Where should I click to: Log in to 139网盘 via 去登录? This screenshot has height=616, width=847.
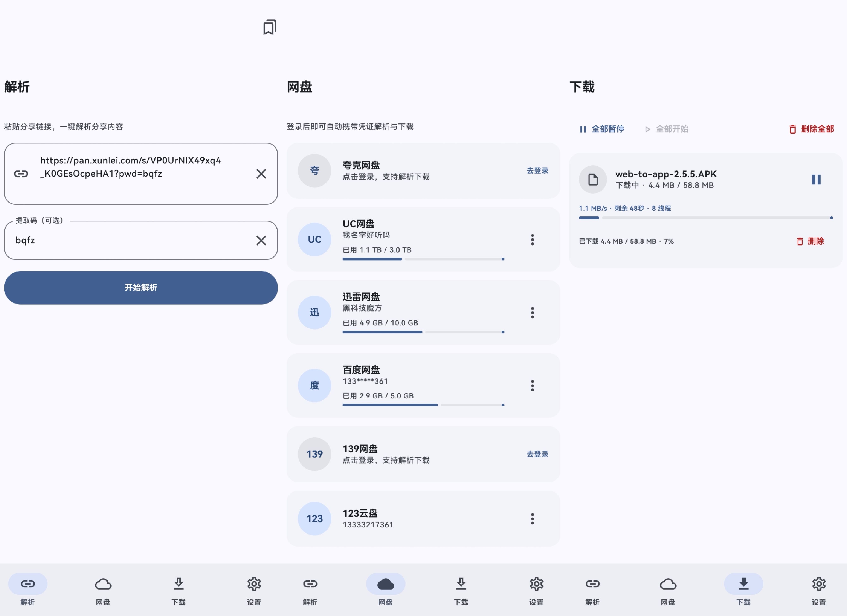(537, 454)
